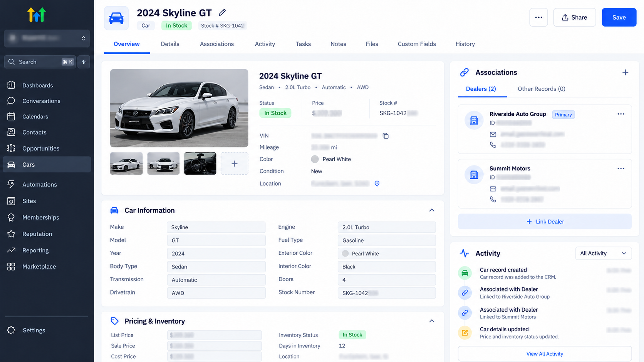Add a new association with plus icon
The height and width of the screenshot is (362, 644).
coord(625,72)
